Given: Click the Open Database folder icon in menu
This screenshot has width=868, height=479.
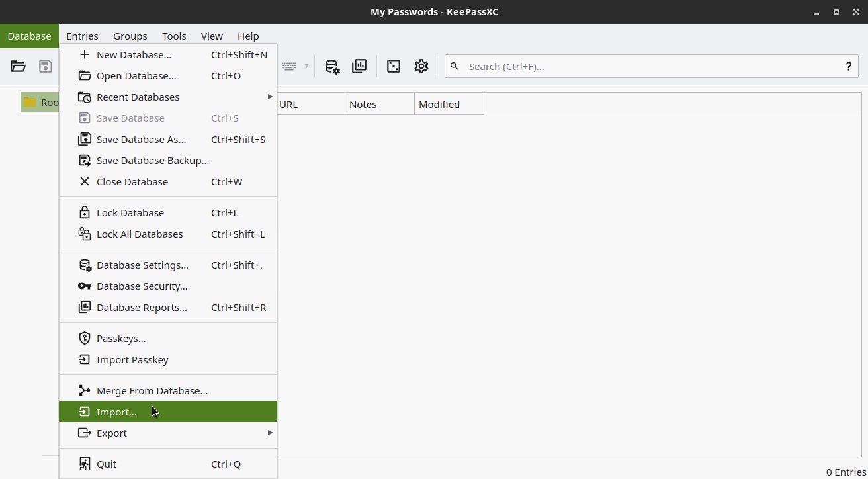Looking at the screenshot, I should pyautogui.click(x=84, y=76).
